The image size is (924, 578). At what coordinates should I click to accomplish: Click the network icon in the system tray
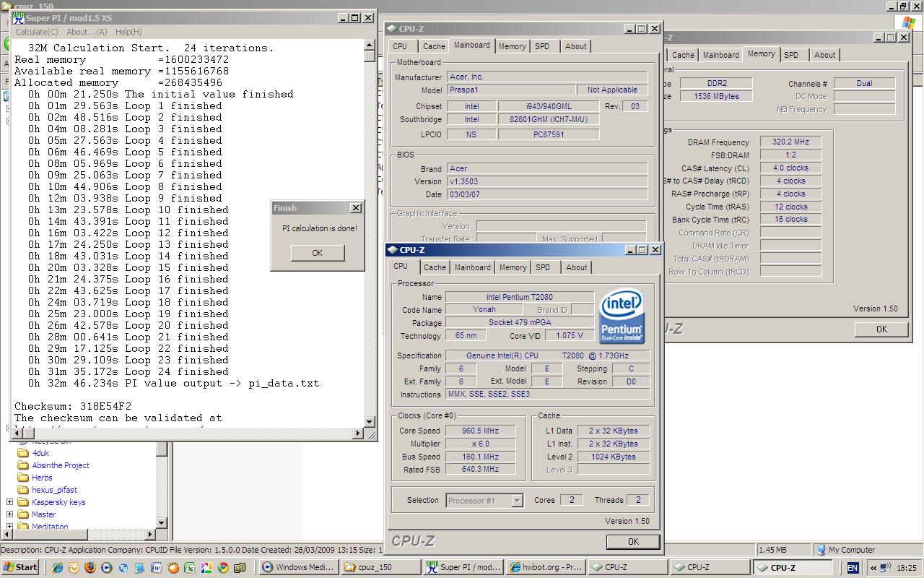[884, 567]
